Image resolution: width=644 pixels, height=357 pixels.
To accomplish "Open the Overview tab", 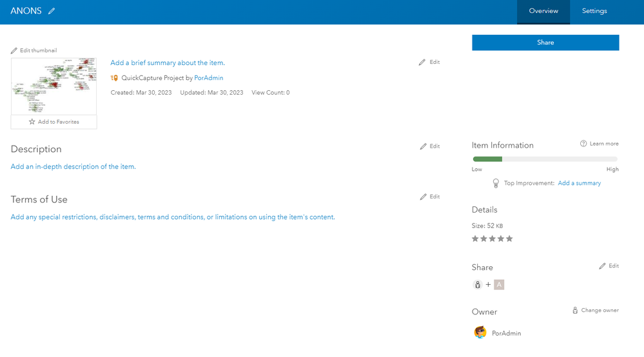I will point(543,11).
